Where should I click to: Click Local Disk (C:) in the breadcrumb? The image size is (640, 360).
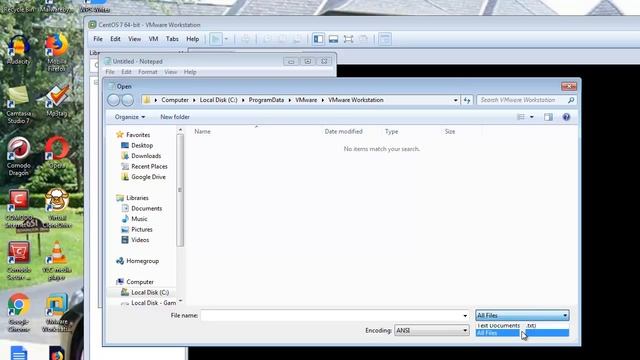[218, 100]
